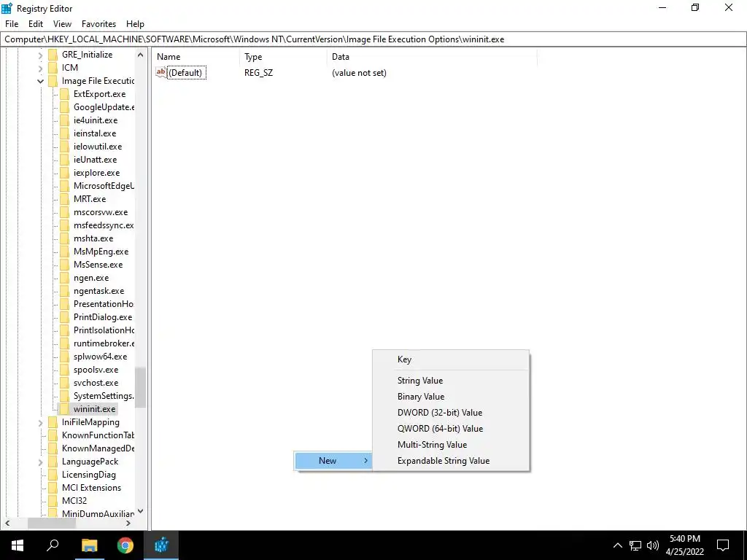Choose Key from the New submenu

[x=451, y=359]
